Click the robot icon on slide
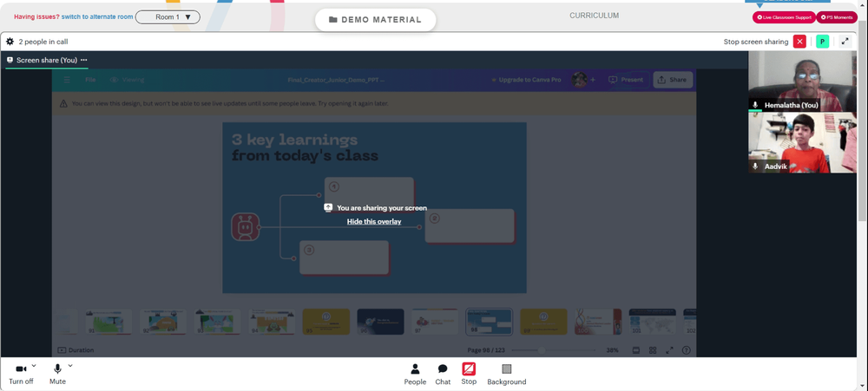 (246, 227)
